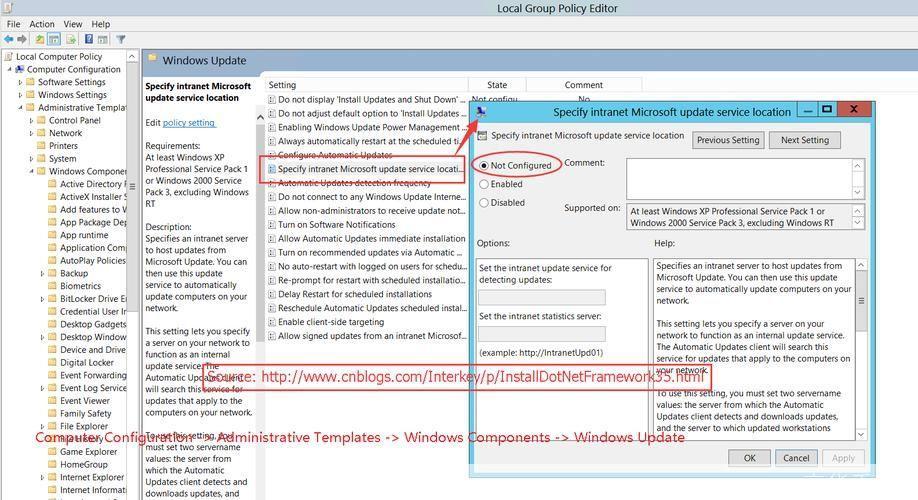918x500 pixels.
Task: Click the Computer Configuration computer icon
Action: [x=19, y=69]
